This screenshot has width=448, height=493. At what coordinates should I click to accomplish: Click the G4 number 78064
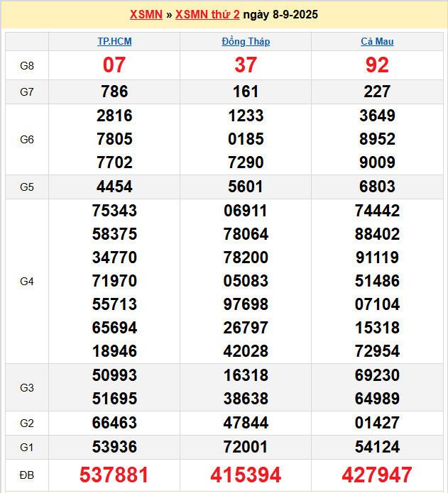(x=246, y=234)
